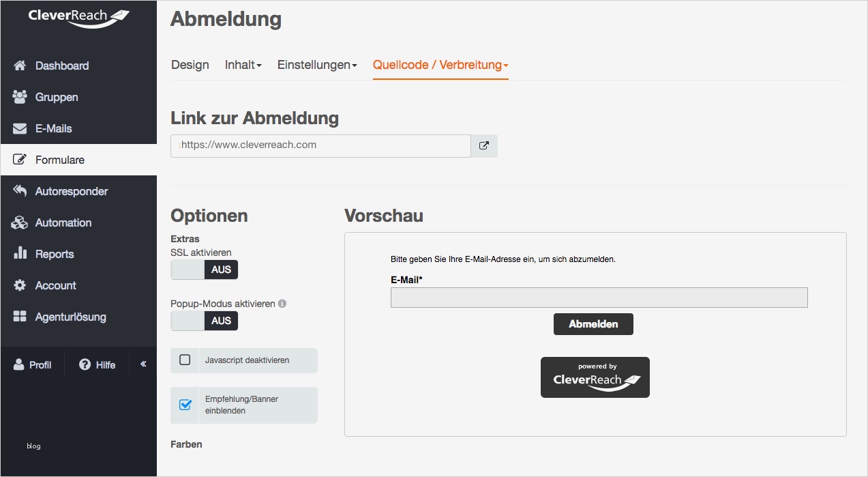Viewport: 868px width, 477px height.
Task: Expand the Inhalt dropdown menu
Action: (243, 65)
